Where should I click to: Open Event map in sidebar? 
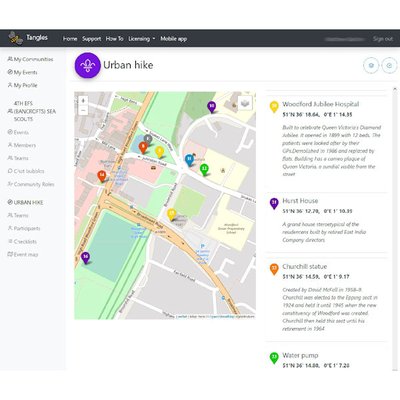(23, 255)
